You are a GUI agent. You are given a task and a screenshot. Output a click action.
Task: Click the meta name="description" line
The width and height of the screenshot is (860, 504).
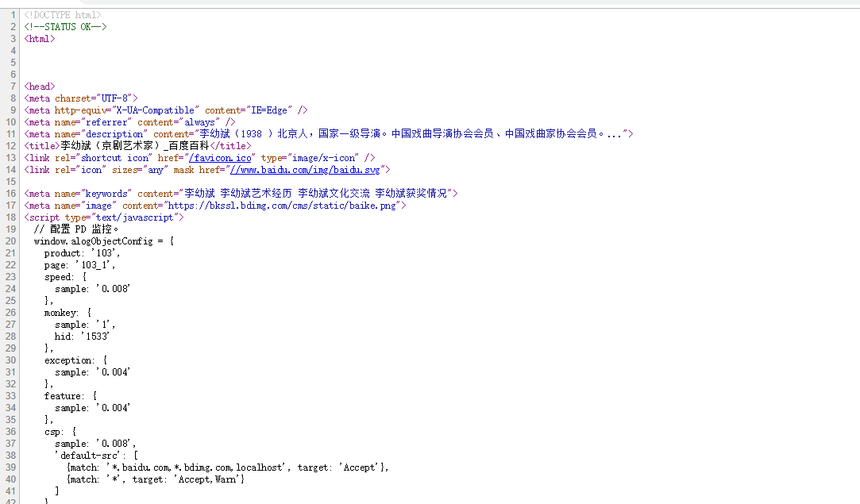[x=329, y=134]
